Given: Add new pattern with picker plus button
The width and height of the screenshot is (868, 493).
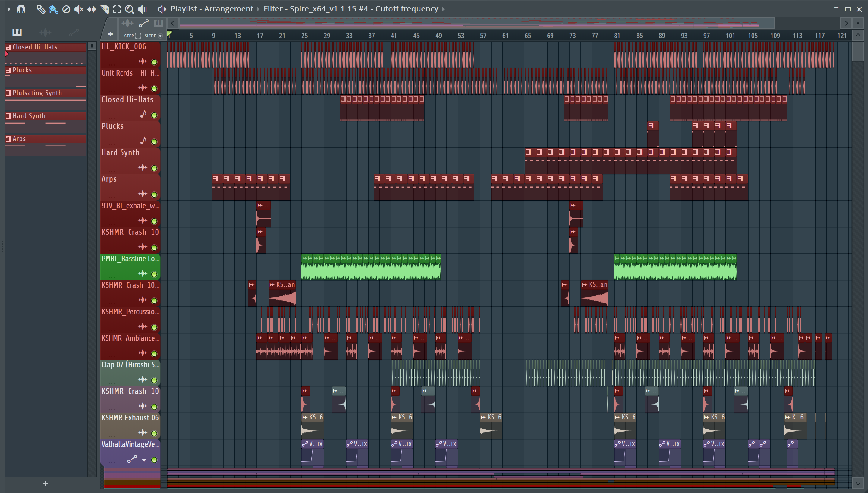Looking at the screenshot, I should click(x=46, y=484).
